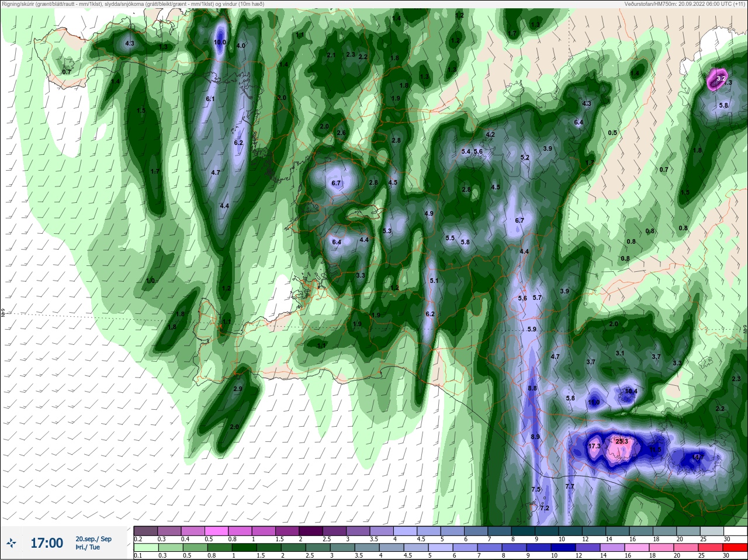Click the 'Þri./ Tue' weekday label

[x=88, y=547]
